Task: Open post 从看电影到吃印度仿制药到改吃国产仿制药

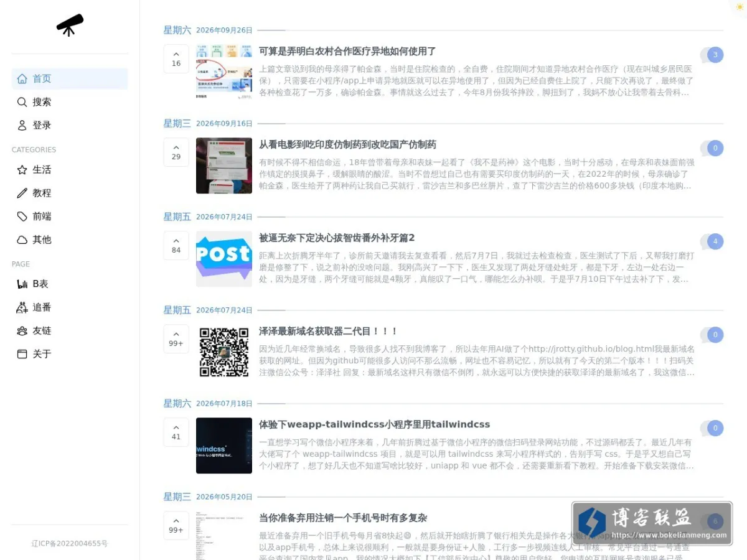Action: [x=347, y=144]
